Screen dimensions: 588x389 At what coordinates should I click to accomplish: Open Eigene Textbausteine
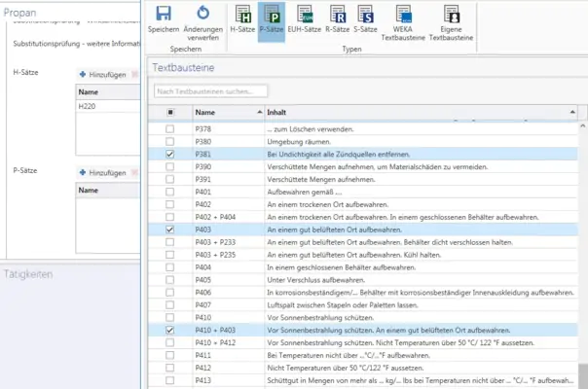coord(451,22)
